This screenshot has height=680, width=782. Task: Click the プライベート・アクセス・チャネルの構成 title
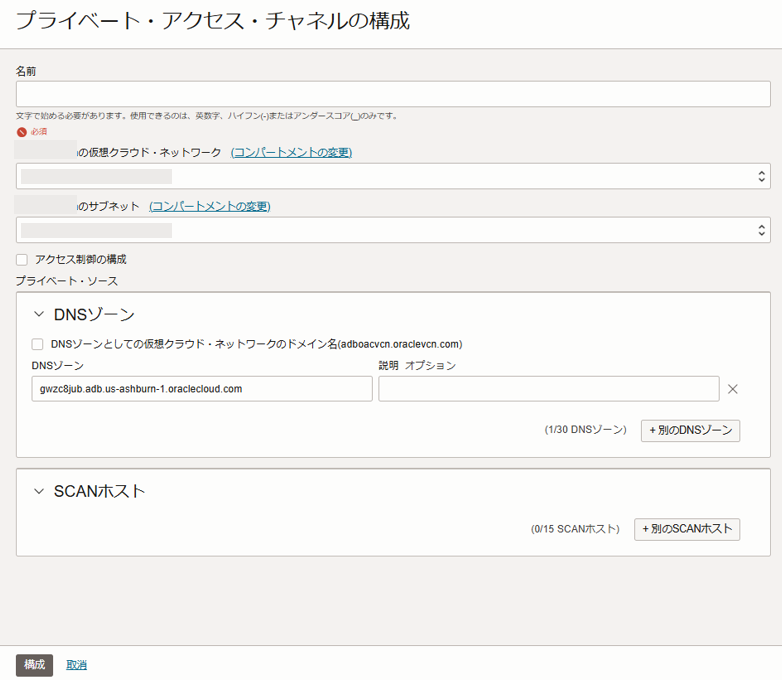point(213,20)
